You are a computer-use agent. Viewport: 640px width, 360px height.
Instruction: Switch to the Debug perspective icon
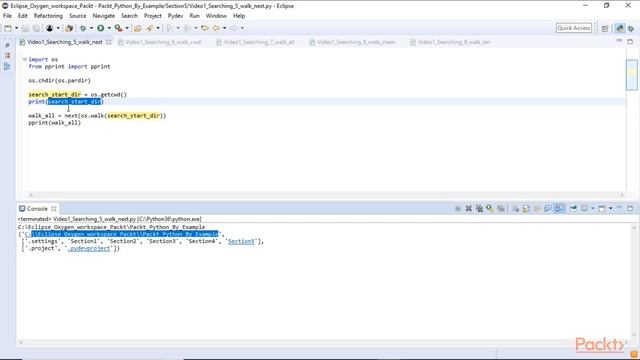coord(631,28)
